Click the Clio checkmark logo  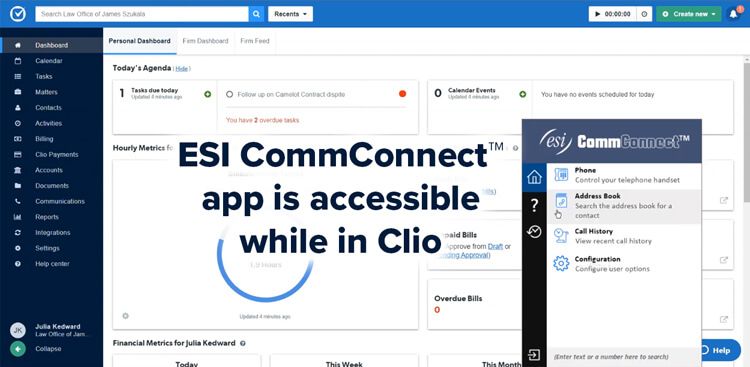coord(18,13)
